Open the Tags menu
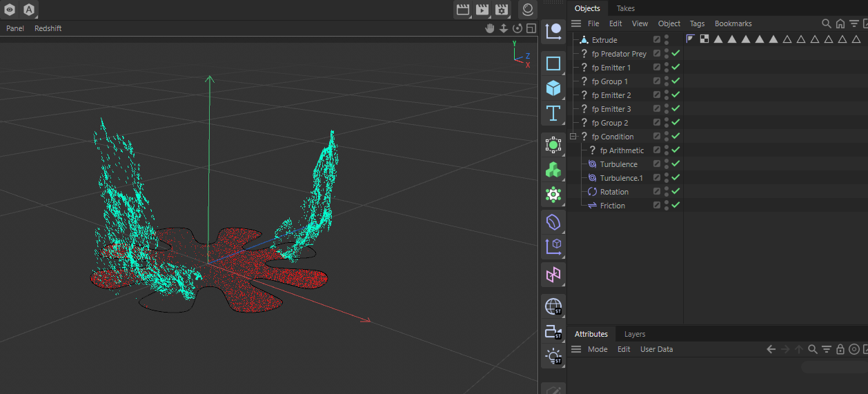 click(698, 23)
